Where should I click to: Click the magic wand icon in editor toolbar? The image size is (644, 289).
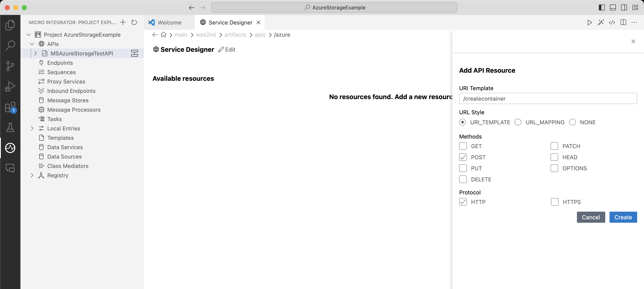[x=601, y=23]
